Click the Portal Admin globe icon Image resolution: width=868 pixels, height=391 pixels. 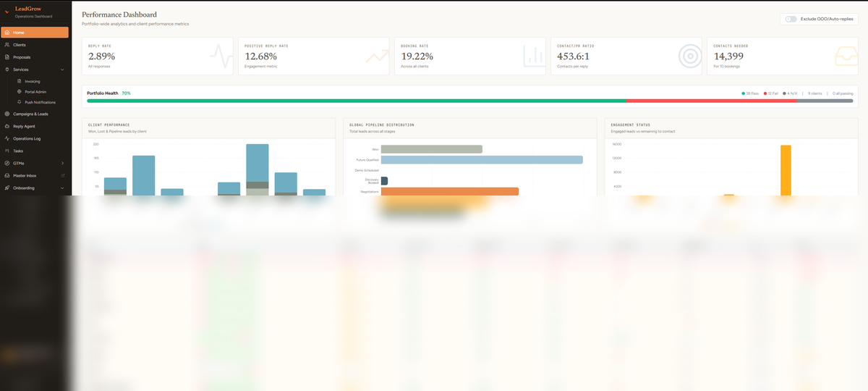pos(20,92)
